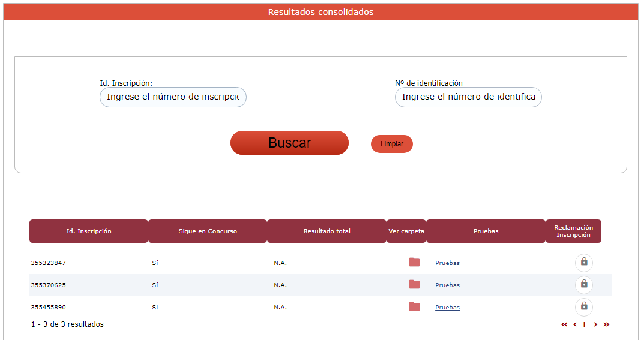Jump to the last results page
This screenshot has width=644, height=340.
(x=606, y=324)
